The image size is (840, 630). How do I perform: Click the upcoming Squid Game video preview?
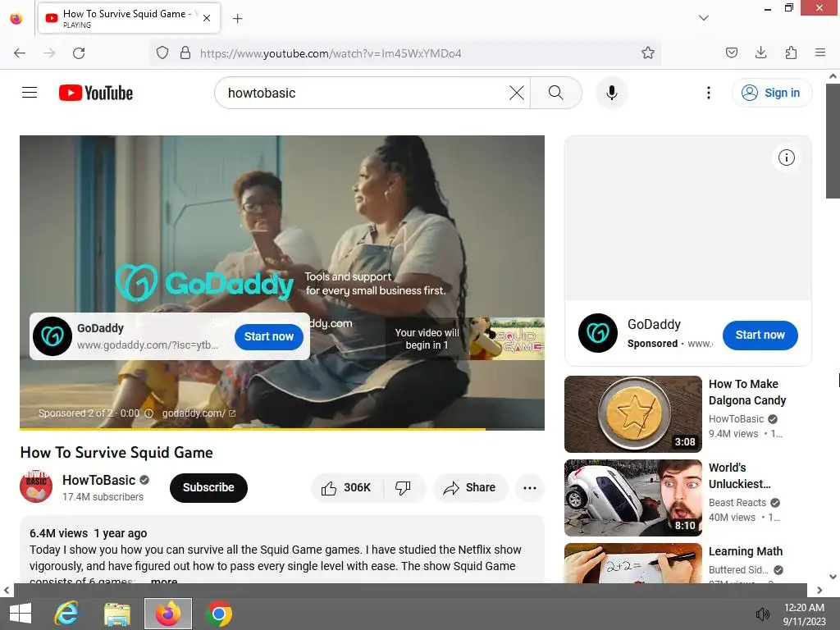[506, 339]
